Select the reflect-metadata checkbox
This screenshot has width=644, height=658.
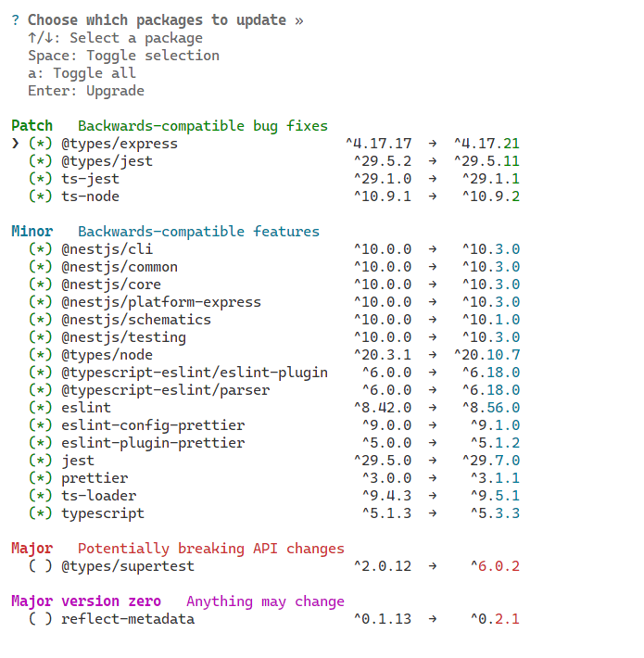pos(40,619)
